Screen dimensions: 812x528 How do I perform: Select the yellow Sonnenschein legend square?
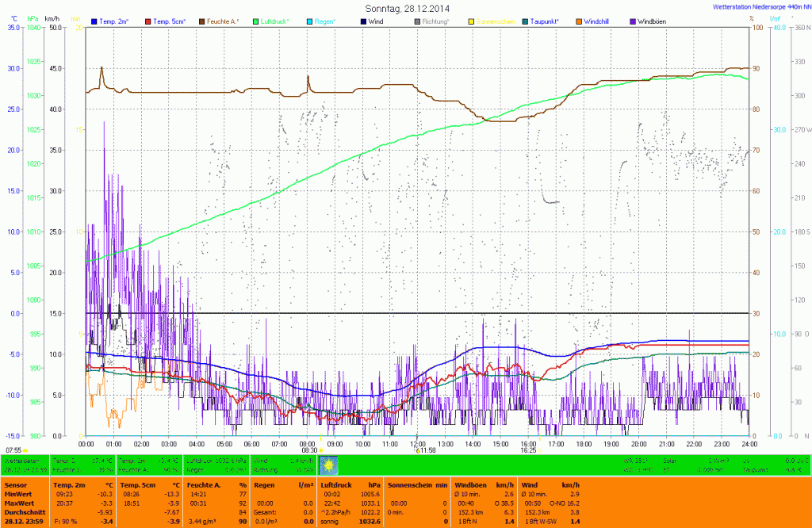[x=471, y=21]
